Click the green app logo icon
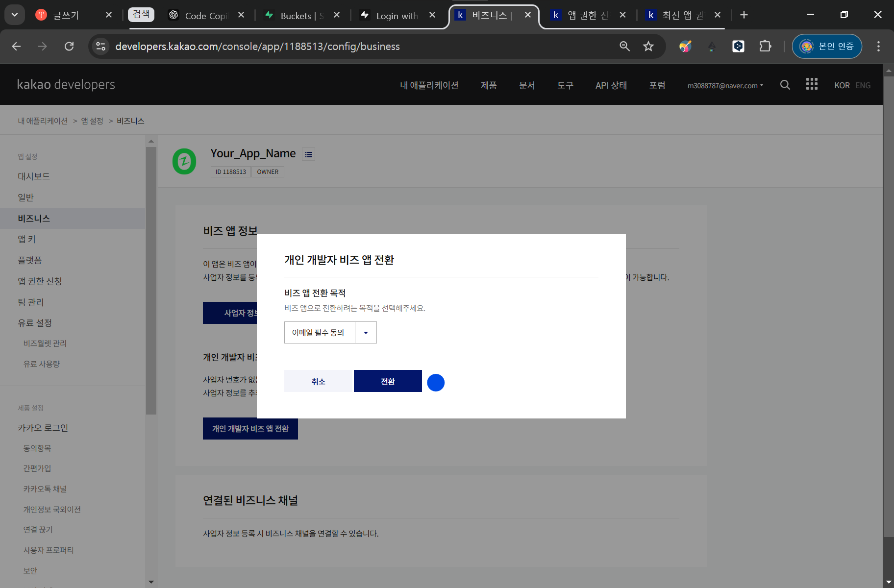This screenshot has height=588, width=894. point(184,161)
